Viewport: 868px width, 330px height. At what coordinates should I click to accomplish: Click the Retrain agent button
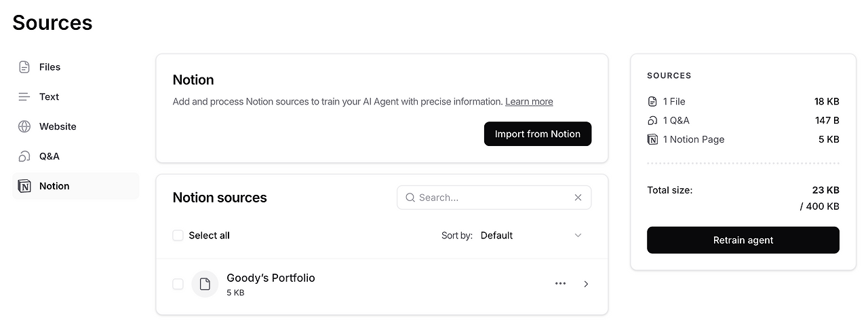(743, 240)
